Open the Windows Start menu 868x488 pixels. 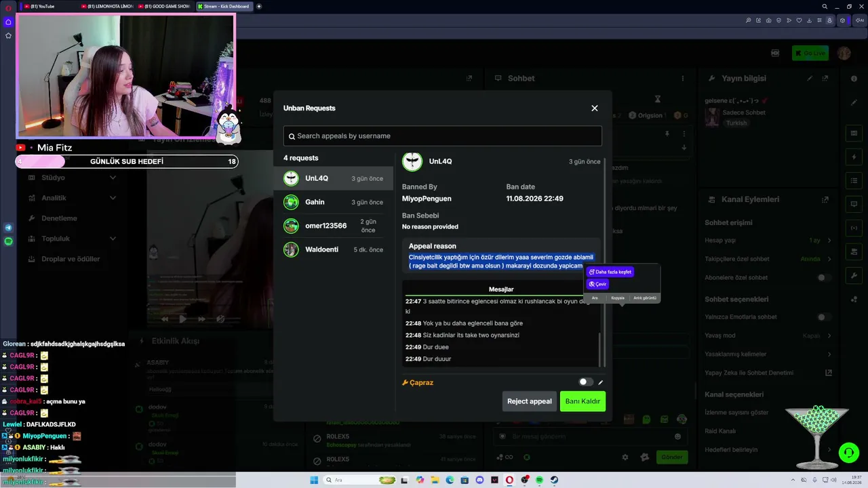click(x=314, y=480)
